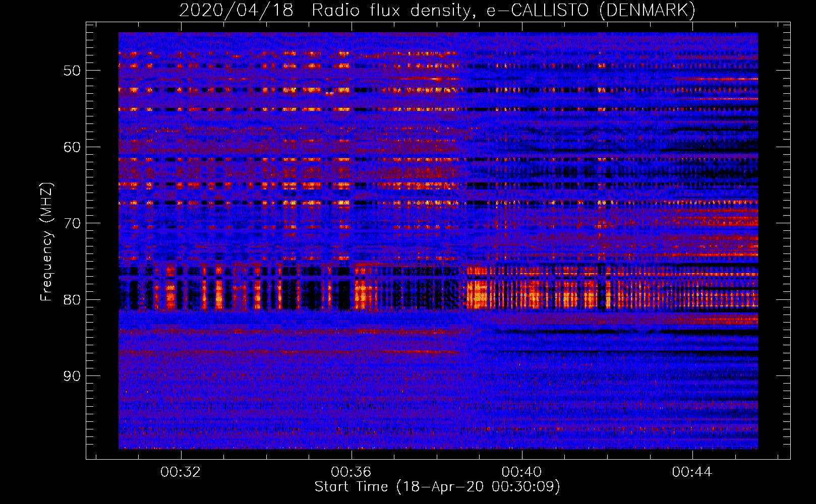Click the 00:40 time tick label
Image resolution: width=816 pixels, height=504 pixels.
[x=521, y=472]
